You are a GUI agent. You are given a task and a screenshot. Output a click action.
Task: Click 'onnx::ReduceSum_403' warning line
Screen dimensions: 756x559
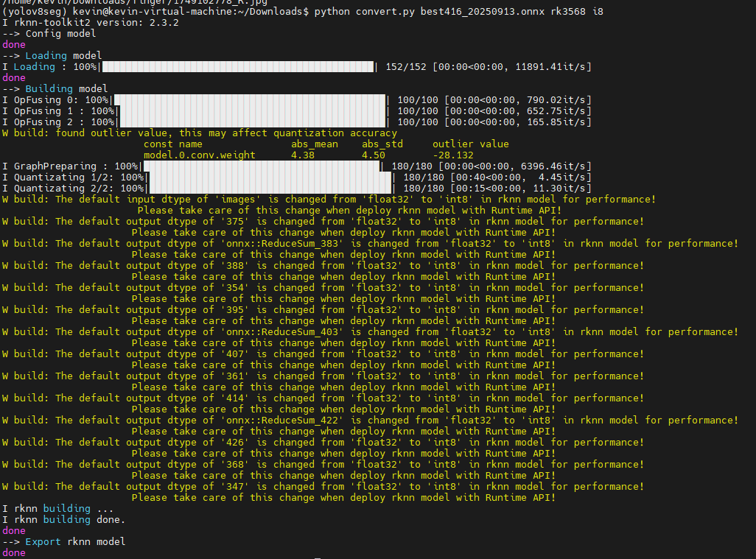pos(371,332)
